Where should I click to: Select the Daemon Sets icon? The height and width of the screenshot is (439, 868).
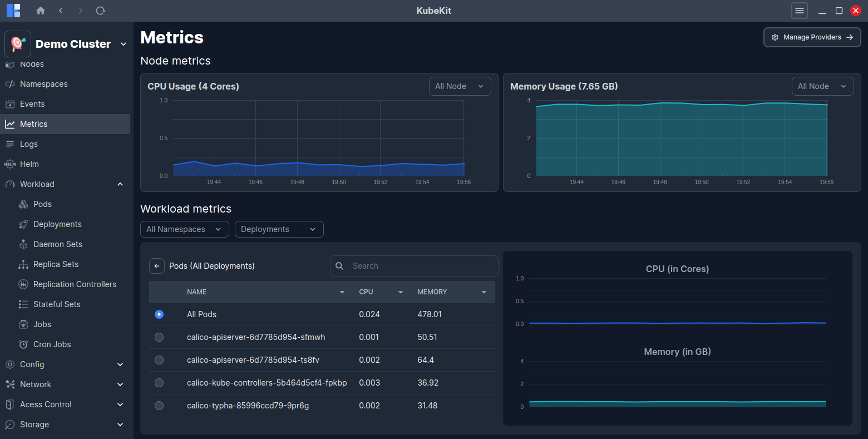click(x=23, y=244)
